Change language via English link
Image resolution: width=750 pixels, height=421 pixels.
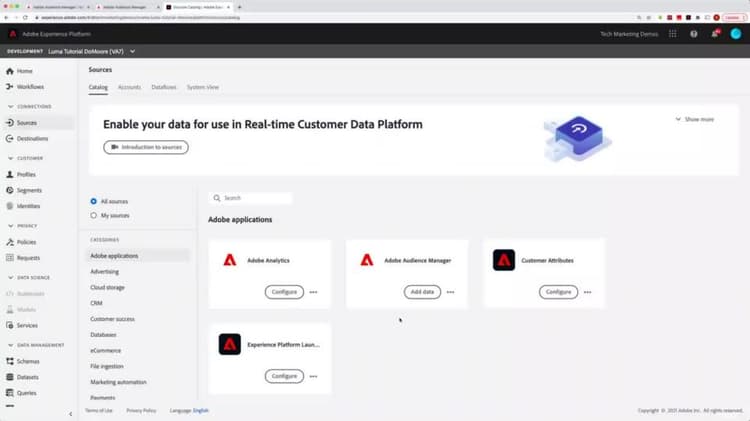[x=201, y=410]
